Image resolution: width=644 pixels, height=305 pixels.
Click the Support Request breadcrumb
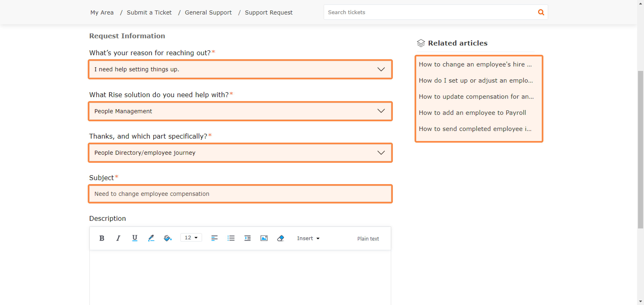tap(268, 12)
